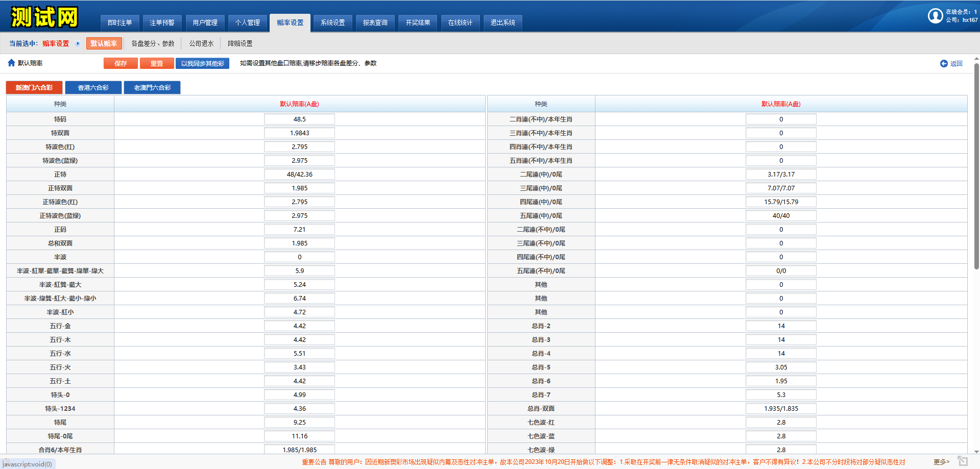980x469 pixels.
Task: Expand the notice with 更多>
Action: (x=941, y=462)
